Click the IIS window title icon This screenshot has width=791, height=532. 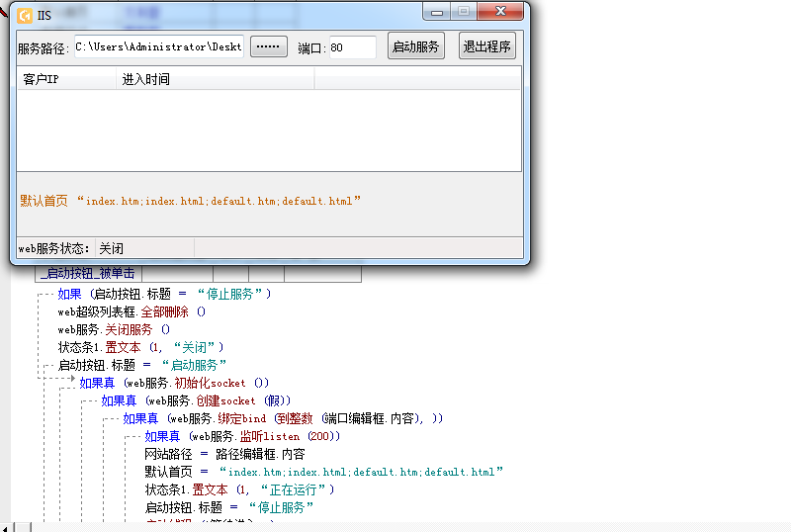click(25, 16)
